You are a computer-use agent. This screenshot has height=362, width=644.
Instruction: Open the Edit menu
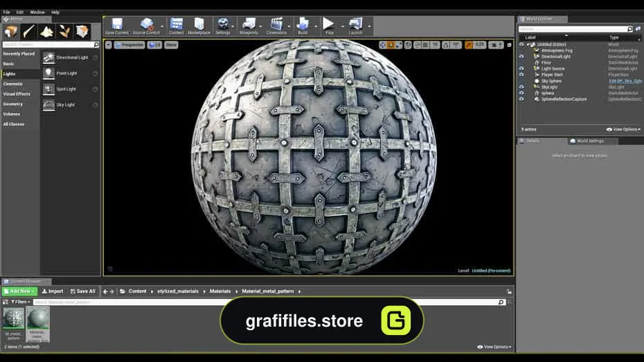19,12
